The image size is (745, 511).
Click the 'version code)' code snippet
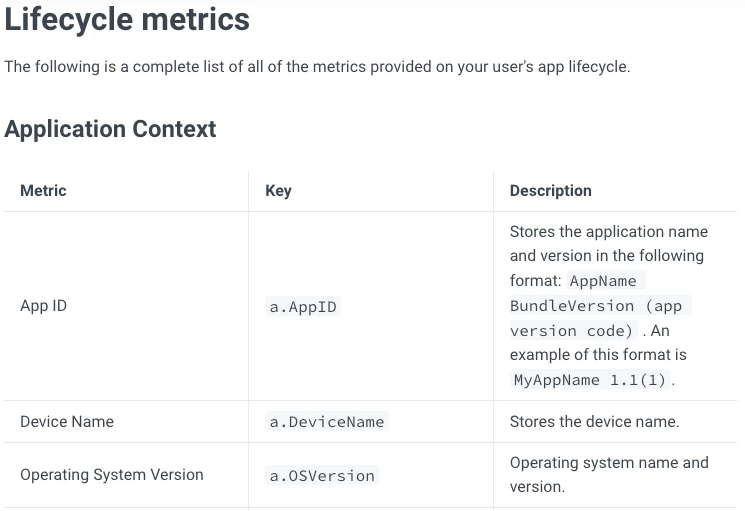571,331
